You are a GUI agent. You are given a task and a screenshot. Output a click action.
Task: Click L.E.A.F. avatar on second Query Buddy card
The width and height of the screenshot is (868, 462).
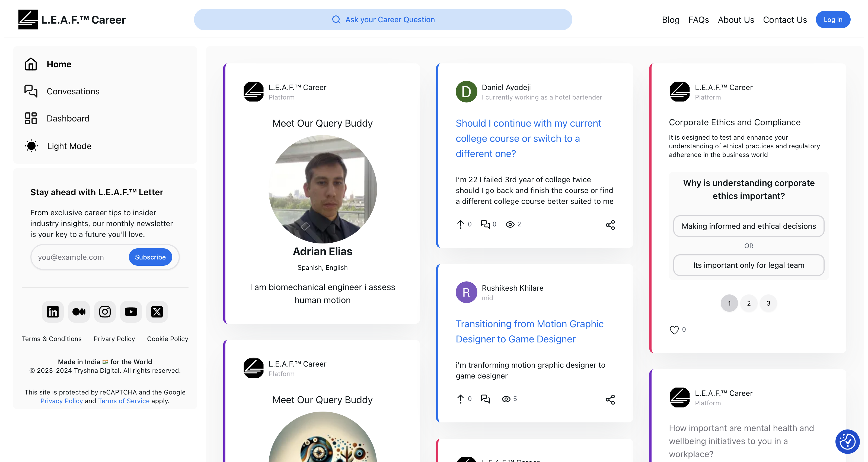point(253,368)
